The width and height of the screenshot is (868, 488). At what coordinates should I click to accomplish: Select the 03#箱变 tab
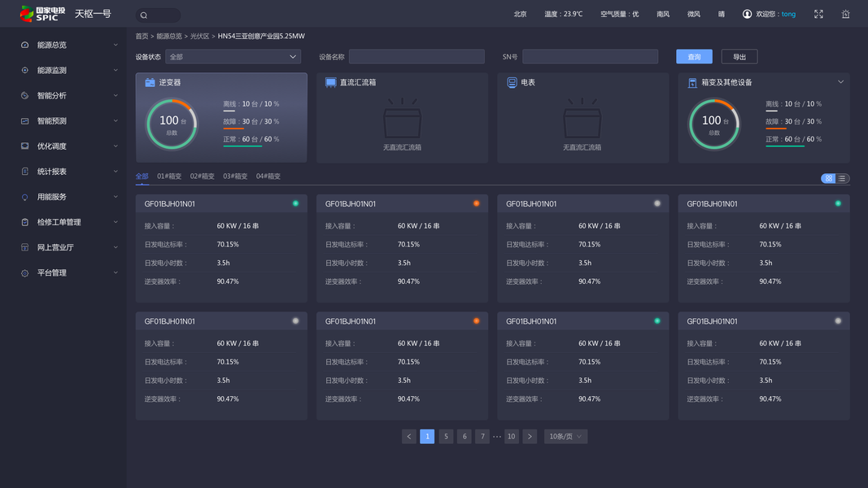(235, 176)
